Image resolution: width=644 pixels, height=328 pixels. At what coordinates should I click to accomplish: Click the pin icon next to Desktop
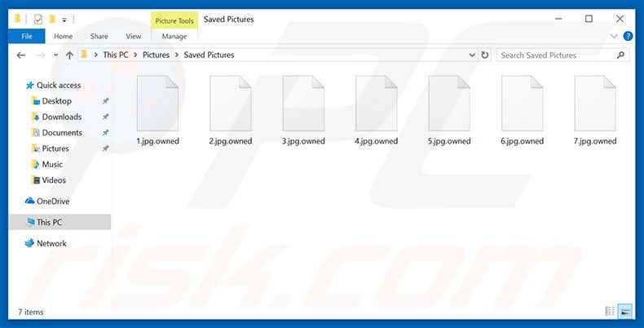pyautogui.click(x=105, y=100)
